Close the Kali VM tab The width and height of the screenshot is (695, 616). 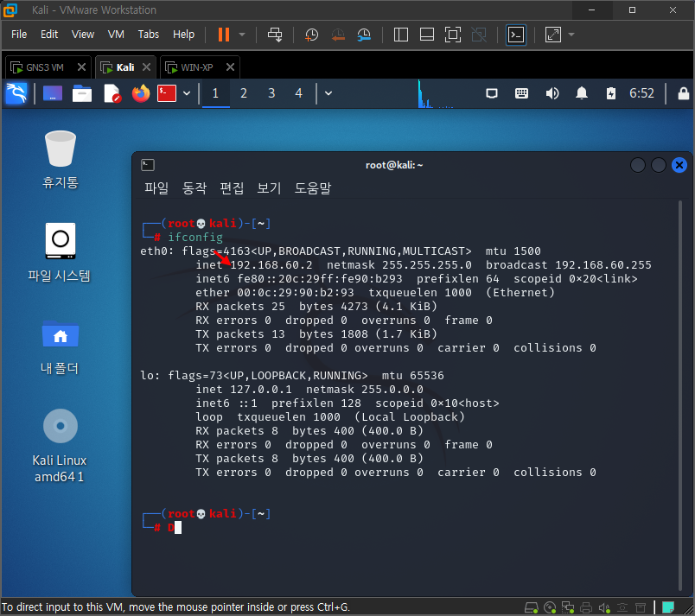(146, 67)
